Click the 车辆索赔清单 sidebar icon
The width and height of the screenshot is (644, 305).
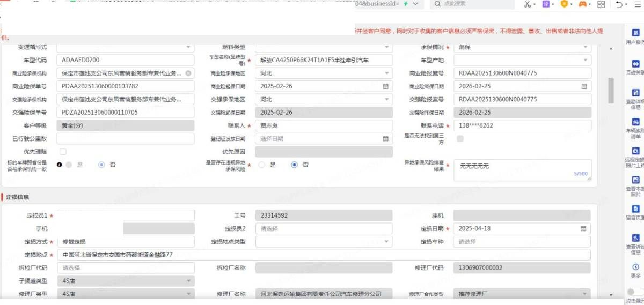635,122
